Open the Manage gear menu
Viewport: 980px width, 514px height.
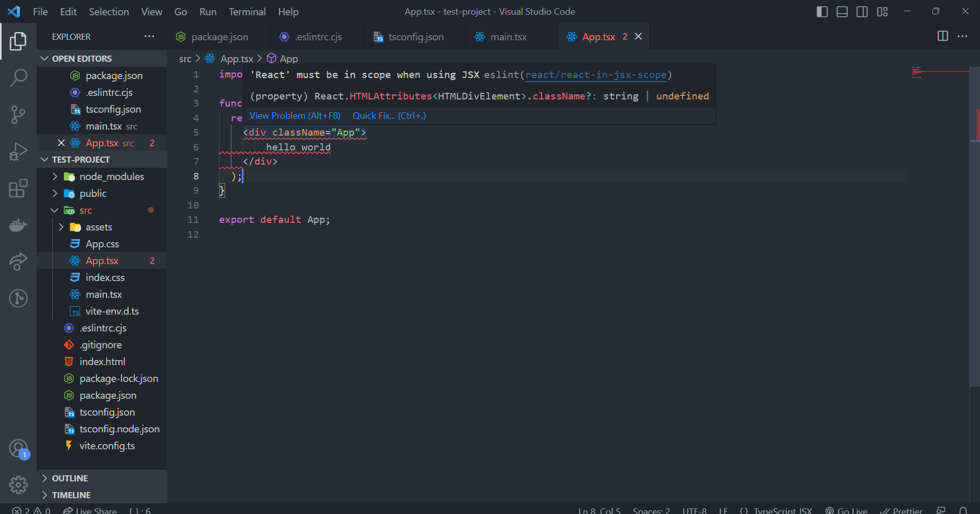coord(18,485)
